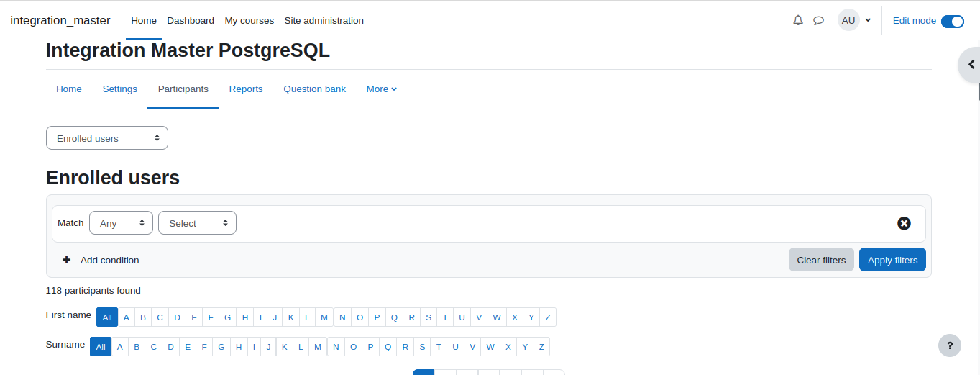Open the filter type Select dropdown
980x375 pixels.
pos(197,223)
